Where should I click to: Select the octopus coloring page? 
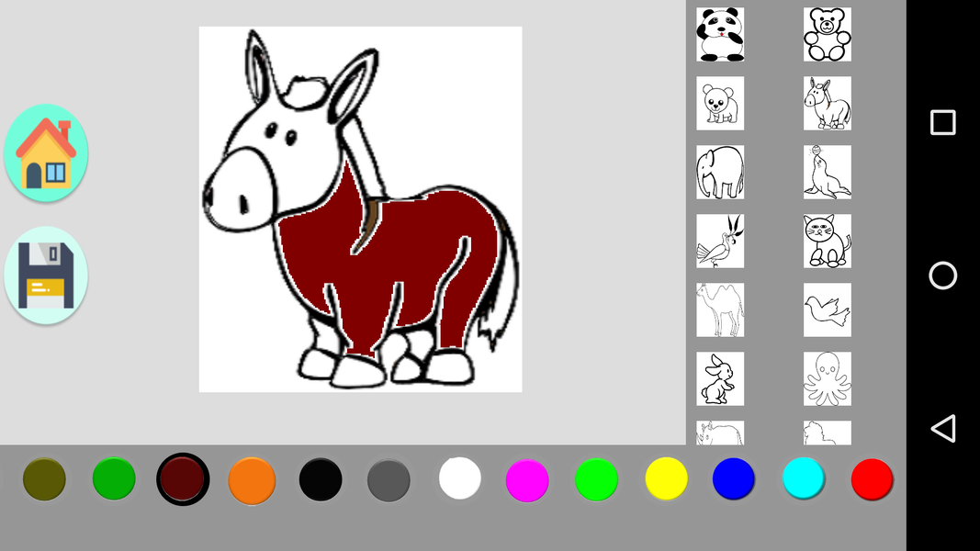coord(827,378)
